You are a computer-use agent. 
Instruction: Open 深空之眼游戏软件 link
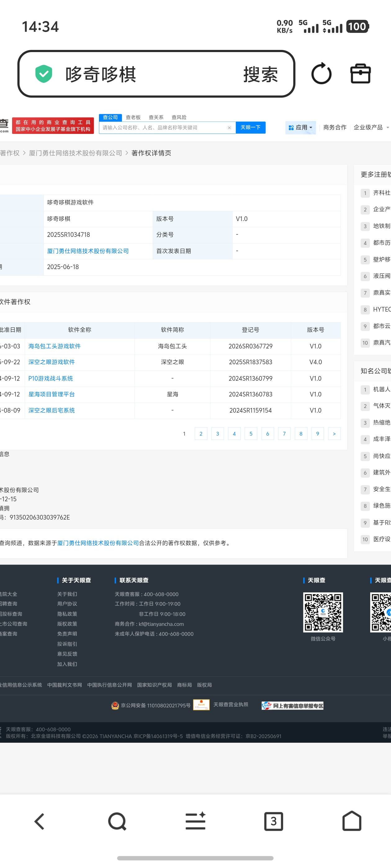click(52, 362)
